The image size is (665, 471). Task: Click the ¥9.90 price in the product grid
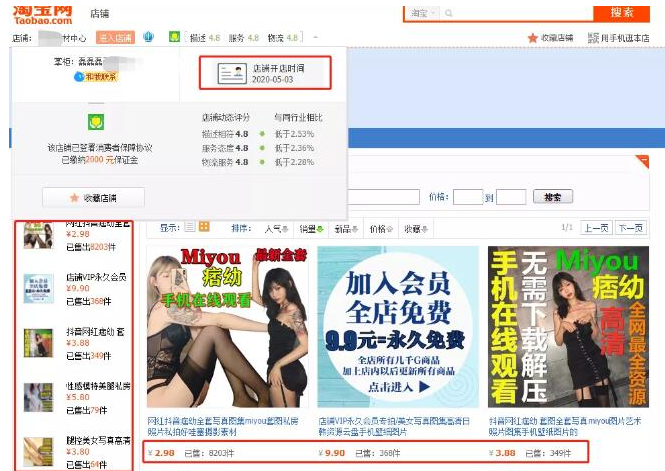pos(332,453)
